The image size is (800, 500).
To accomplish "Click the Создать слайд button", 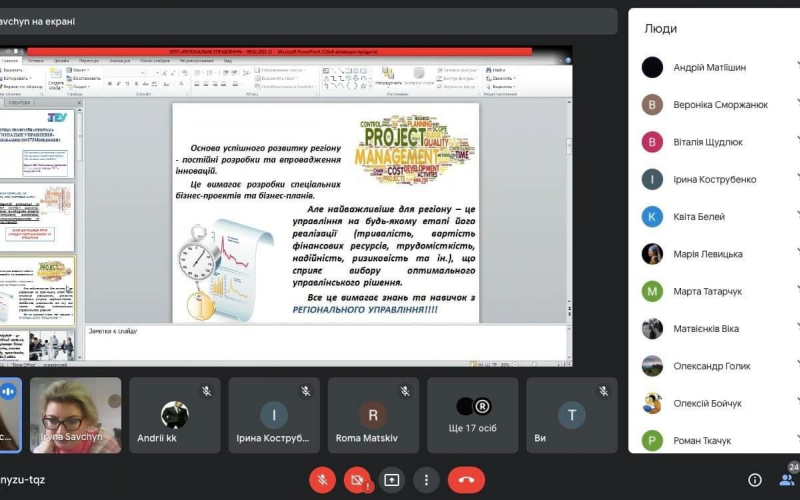I will pyautogui.click(x=56, y=79).
